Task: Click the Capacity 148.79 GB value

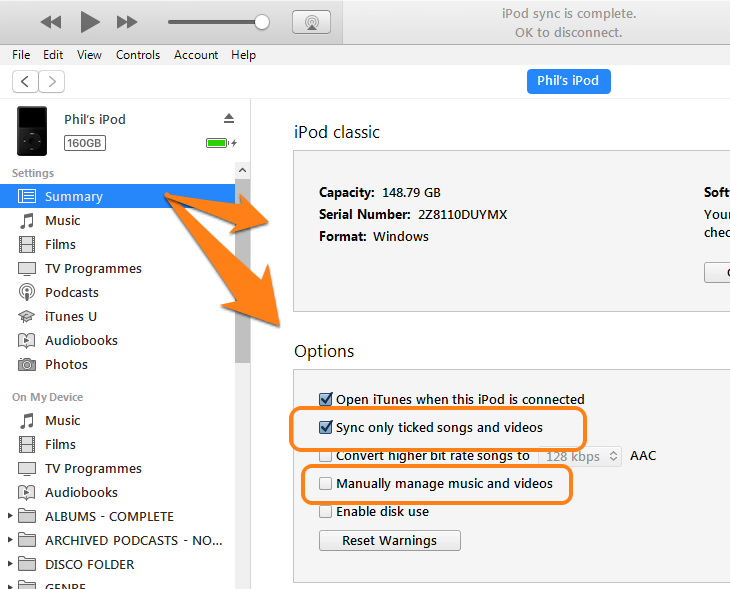Action: pos(411,192)
